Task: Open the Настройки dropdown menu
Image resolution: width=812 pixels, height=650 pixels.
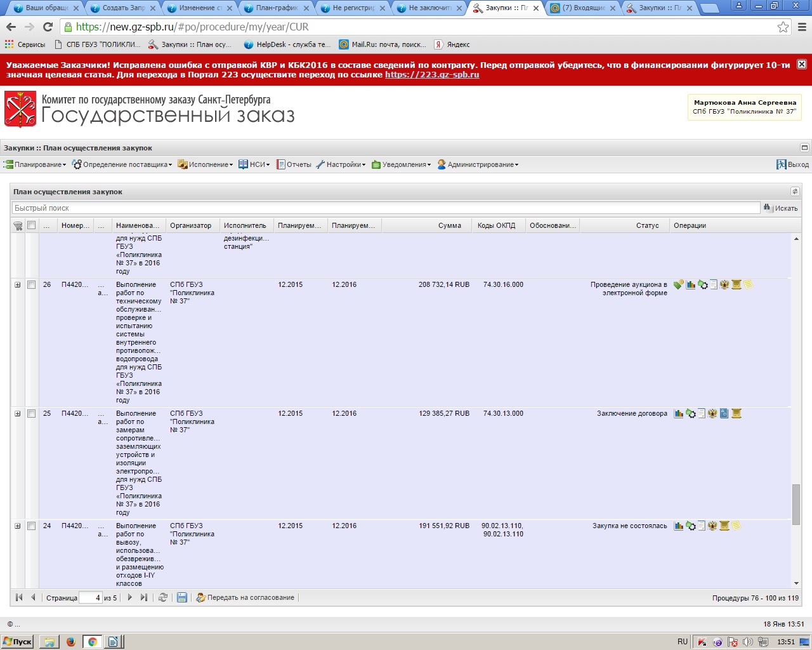Action: tap(341, 164)
